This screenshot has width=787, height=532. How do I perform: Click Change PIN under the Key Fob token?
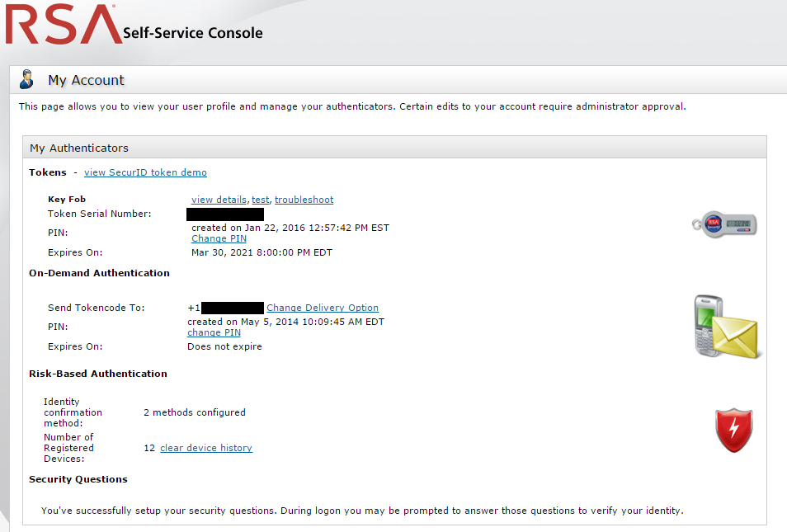(x=219, y=238)
